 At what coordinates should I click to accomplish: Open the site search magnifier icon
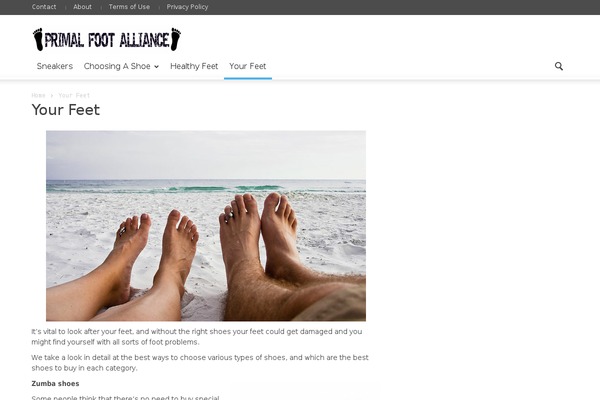click(x=559, y=66)
